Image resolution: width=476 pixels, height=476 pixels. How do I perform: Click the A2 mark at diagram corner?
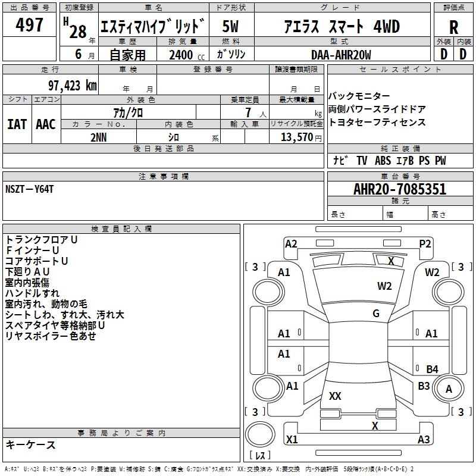pyautogui.click(x=291, y=243)
